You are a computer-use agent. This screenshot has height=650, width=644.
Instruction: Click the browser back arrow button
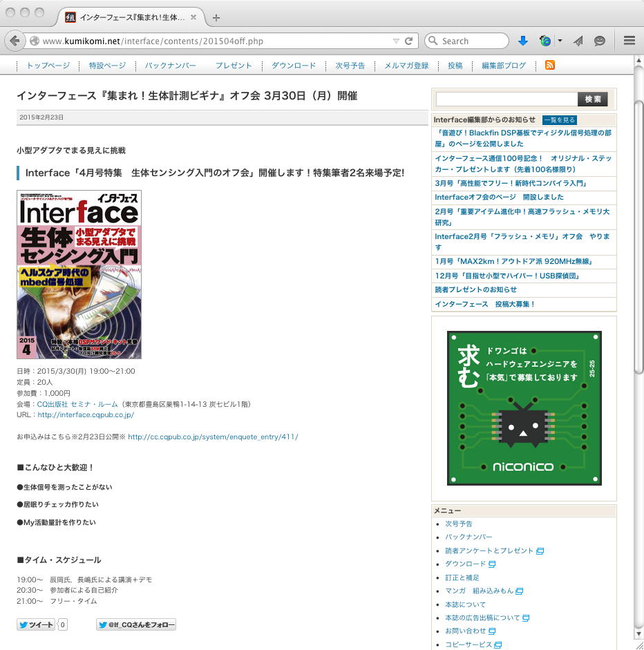click(15, 41)
